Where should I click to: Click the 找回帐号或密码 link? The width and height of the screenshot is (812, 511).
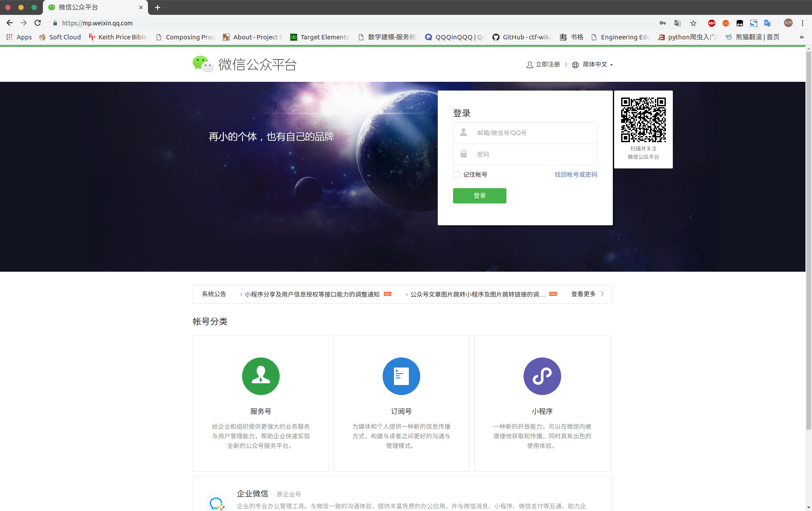576,175
